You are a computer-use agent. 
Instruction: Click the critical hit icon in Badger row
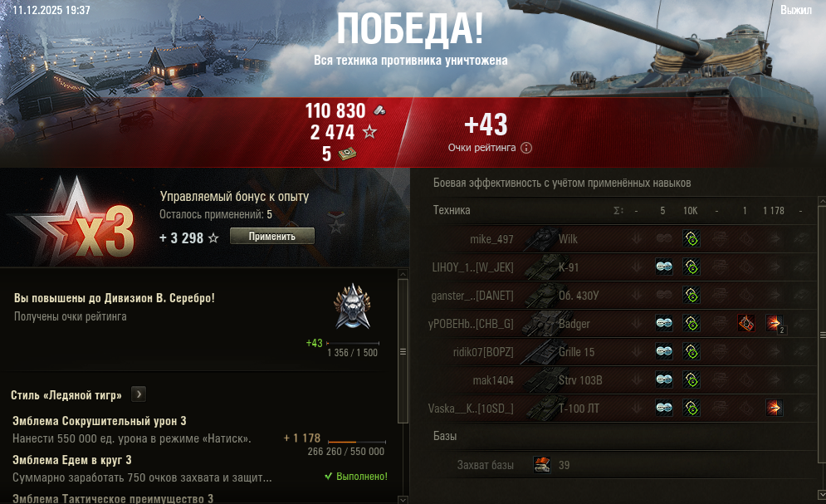coord(746,323)
